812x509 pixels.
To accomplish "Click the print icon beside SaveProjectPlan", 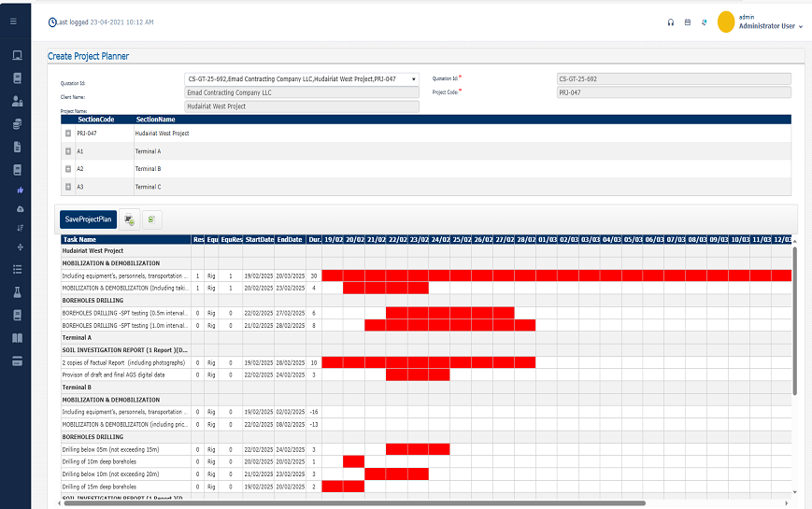I will point(130,219).
